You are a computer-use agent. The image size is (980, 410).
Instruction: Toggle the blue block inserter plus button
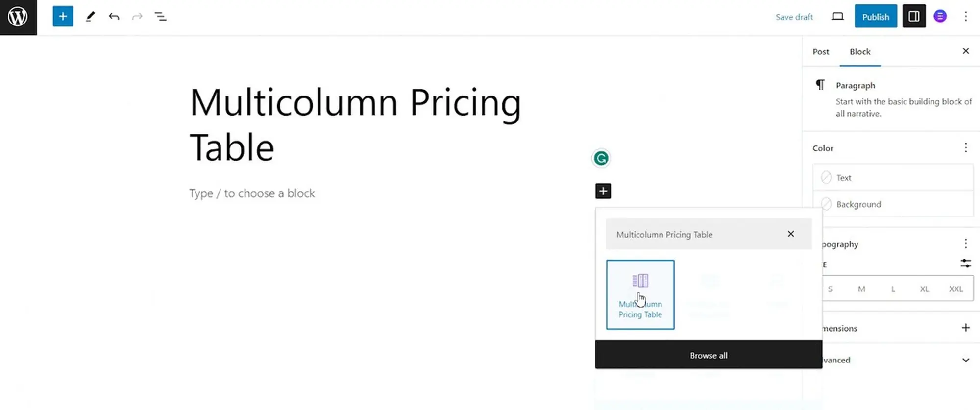tap(63, 17)
